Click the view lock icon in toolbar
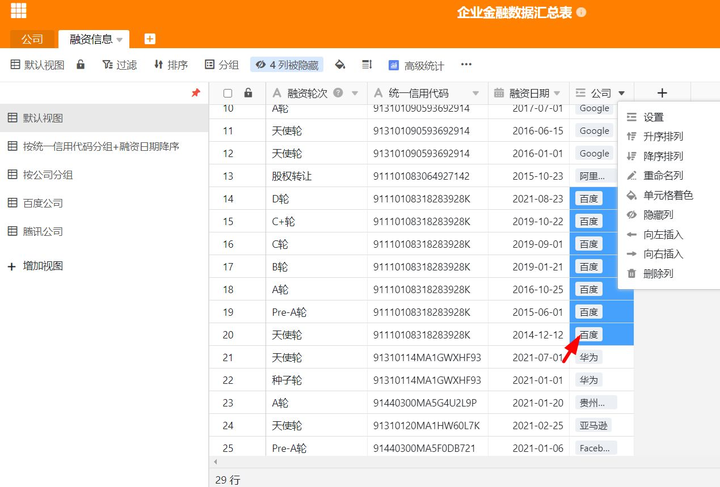The width and height of the screenshot is (720, 487). (x=80, y=64)
